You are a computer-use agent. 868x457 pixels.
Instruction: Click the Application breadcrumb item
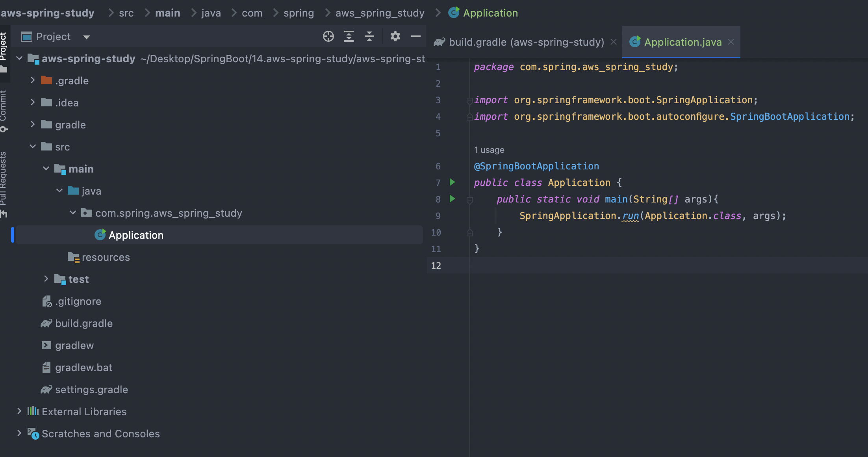[x=483, y=13]
